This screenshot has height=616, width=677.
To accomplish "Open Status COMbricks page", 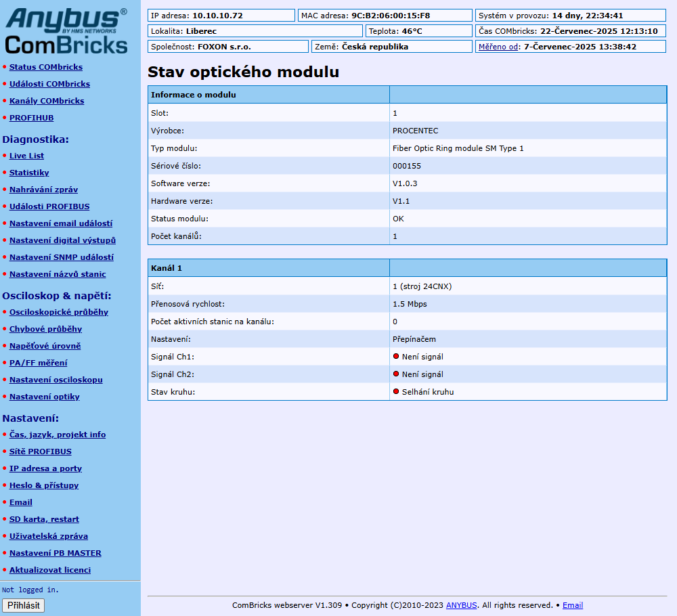I will click(46, 67).
